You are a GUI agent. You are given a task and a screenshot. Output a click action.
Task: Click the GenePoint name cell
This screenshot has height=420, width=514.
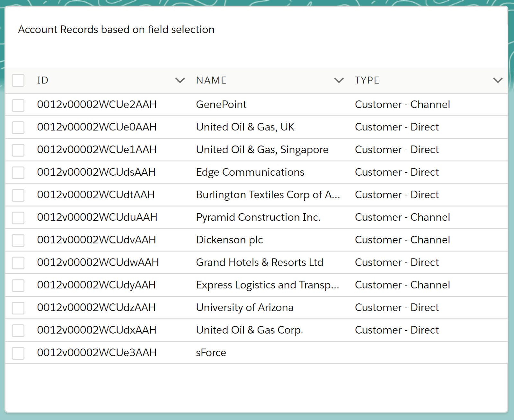(221, 105)
